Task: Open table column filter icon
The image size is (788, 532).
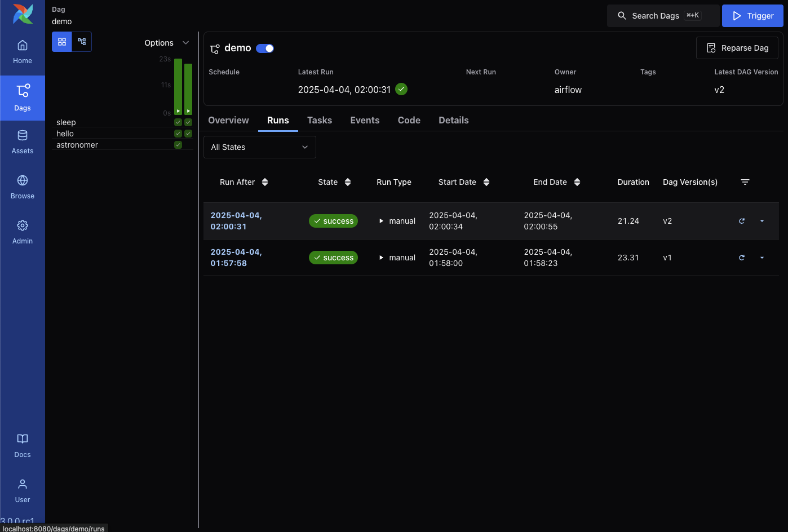Action: (745, 182)
